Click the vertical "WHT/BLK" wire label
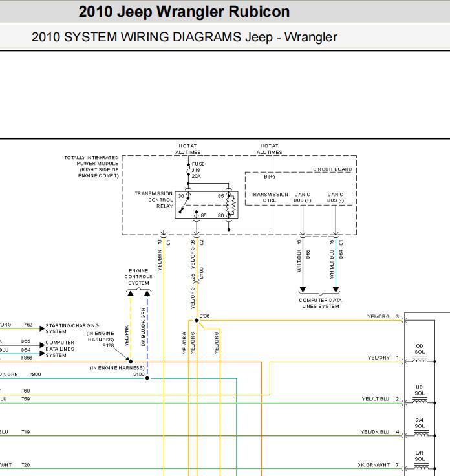Screen dimensions: 450x476 [299, 261]
